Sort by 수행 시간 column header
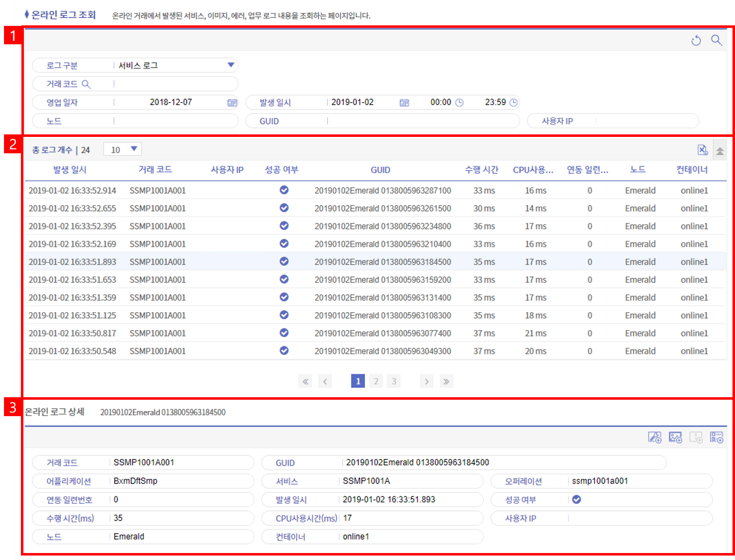The height and width of the screenshot is (560, 735). [482, 170]
